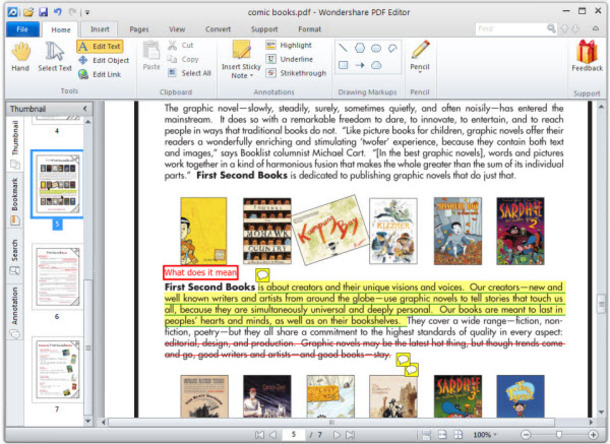Click the Find search input field
610x444 pixels.
coord(511,29)
